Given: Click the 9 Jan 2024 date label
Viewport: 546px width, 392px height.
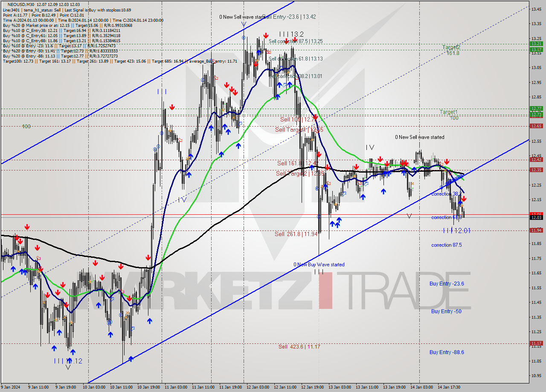Looking at the screenshot, I should click(10, 387).
